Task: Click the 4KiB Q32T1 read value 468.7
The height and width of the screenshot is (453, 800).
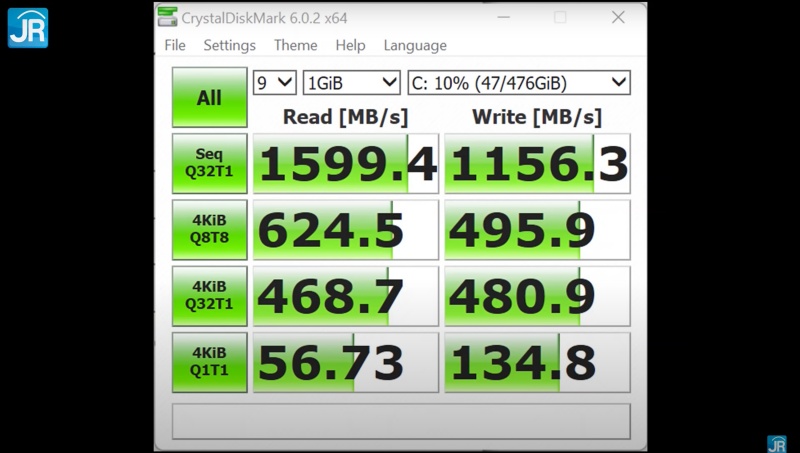Action: click(346, 296)
